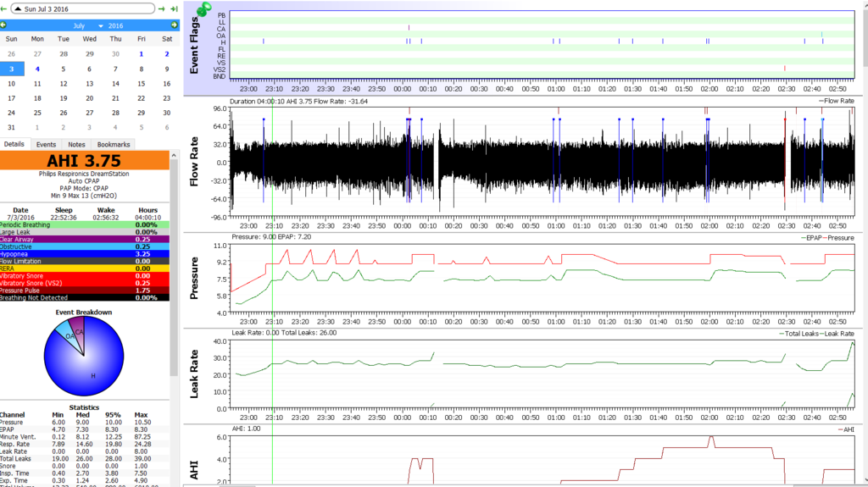The height and width of the screenshot is (487, 868).
Task: Click the green pin on Event Flags
Action: pos(203,10)
